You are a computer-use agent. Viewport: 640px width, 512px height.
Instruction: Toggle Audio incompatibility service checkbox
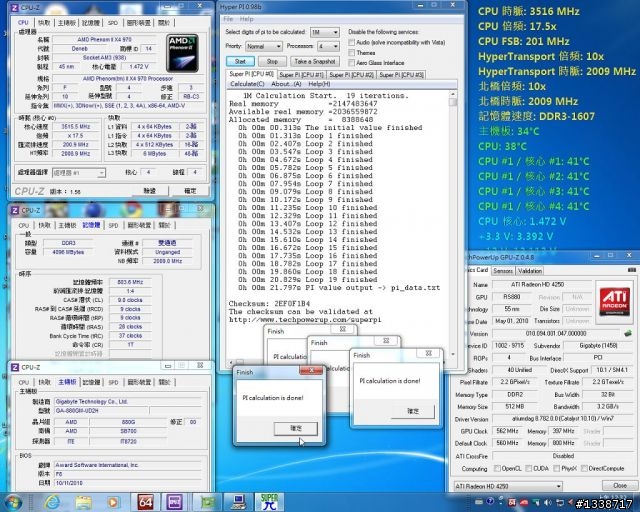point(351,42)
